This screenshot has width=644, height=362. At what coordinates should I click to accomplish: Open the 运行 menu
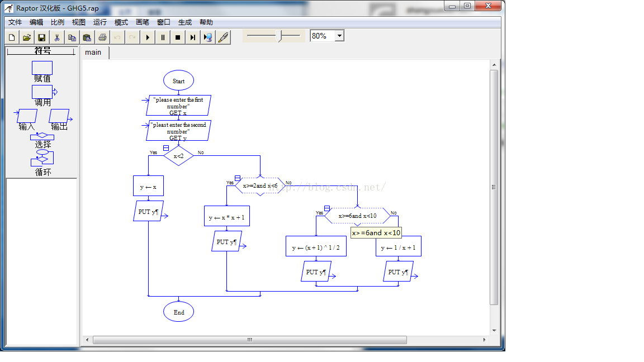click(x=100, y=22)
